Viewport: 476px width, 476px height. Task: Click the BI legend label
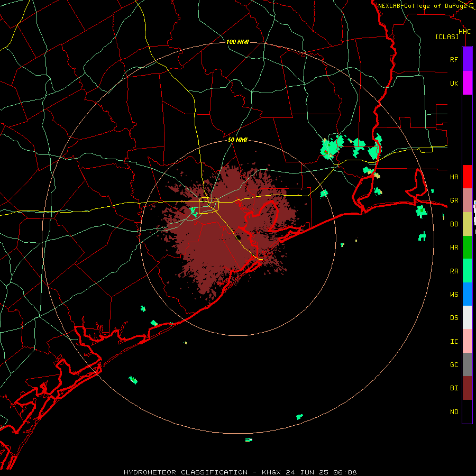click(x=454, y=388)
